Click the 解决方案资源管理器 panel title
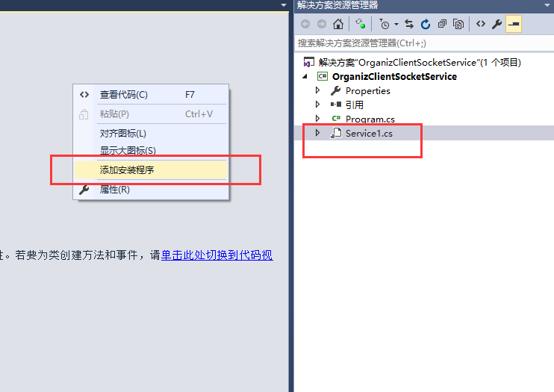This screenshot has height=392, width=554. tap(337, 5)
